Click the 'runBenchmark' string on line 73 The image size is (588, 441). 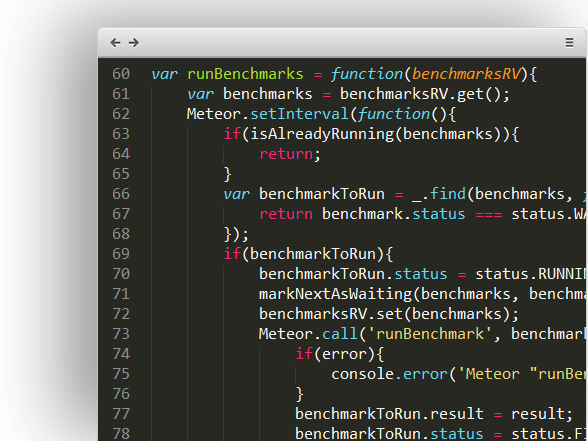pyautogui.click(x=430, y=334)
